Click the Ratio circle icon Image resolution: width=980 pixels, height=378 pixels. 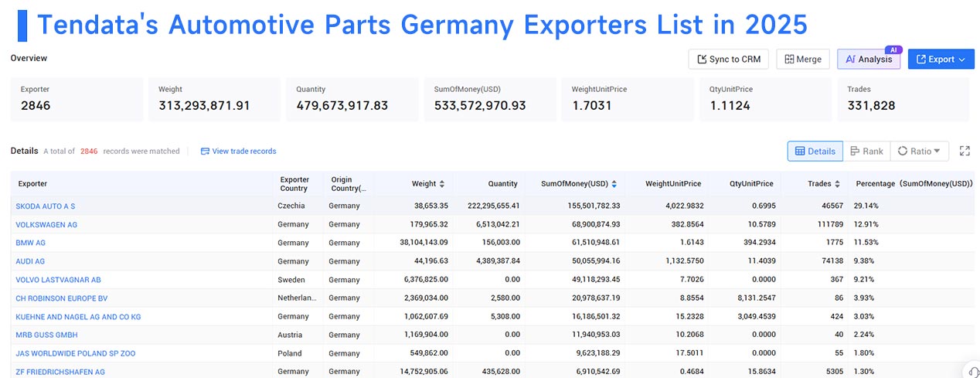tap(901, 152)
